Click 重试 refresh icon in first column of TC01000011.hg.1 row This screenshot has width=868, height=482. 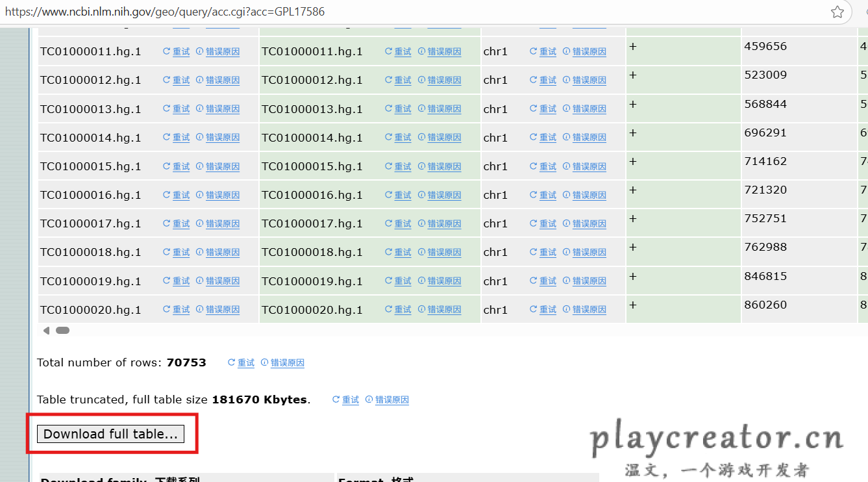pyautogui.click(x=166, y=51)
